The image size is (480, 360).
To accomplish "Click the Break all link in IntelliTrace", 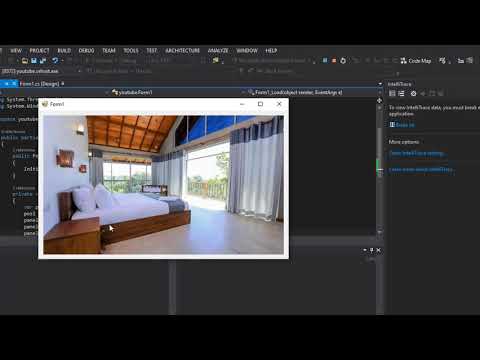I will click(402, 125).
